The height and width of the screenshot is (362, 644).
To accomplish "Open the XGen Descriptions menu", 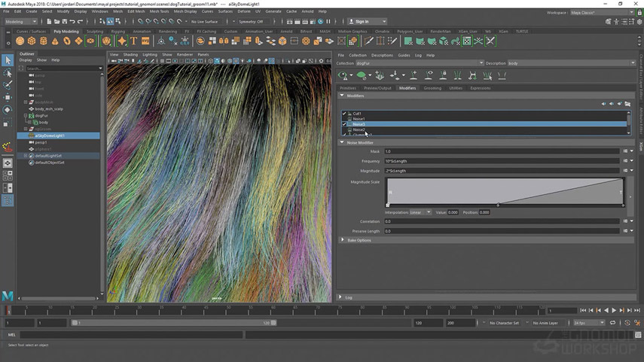I will 382,56.
